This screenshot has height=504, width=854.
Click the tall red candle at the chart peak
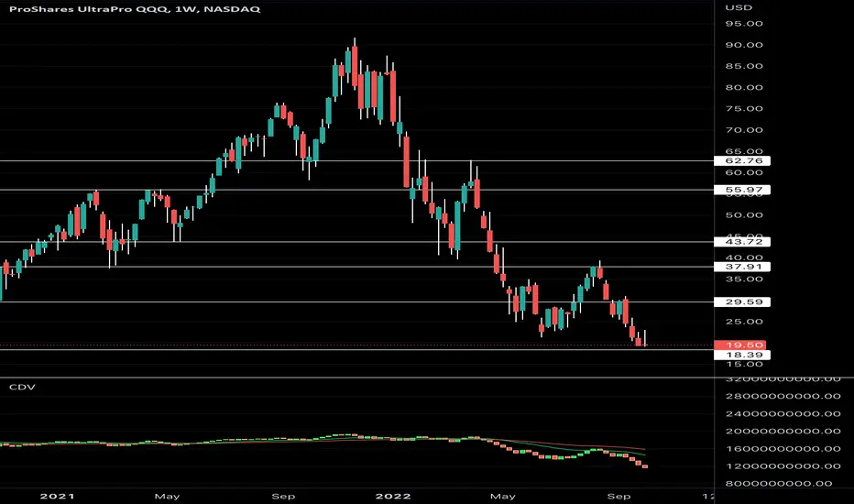[x=355, y=67]
